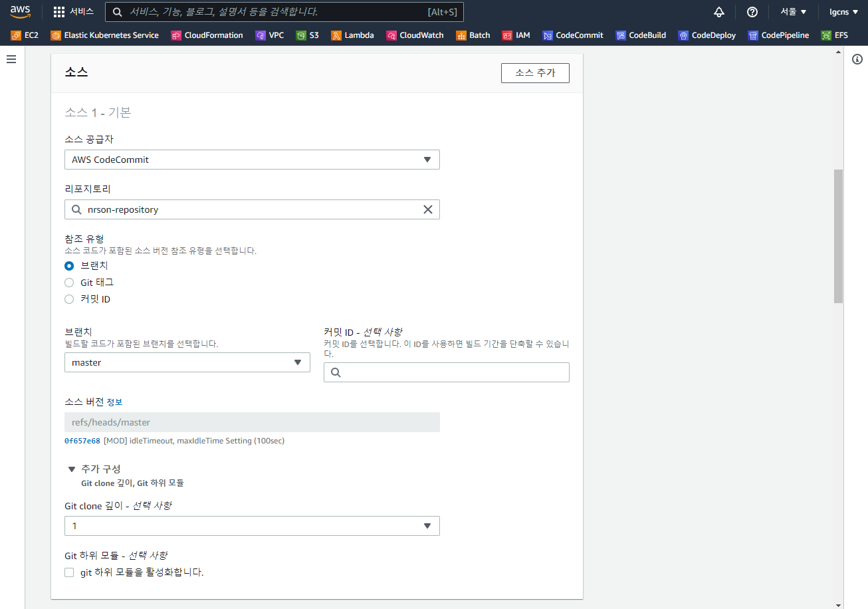Open the CodePipeline shortcut

[778, 35]
